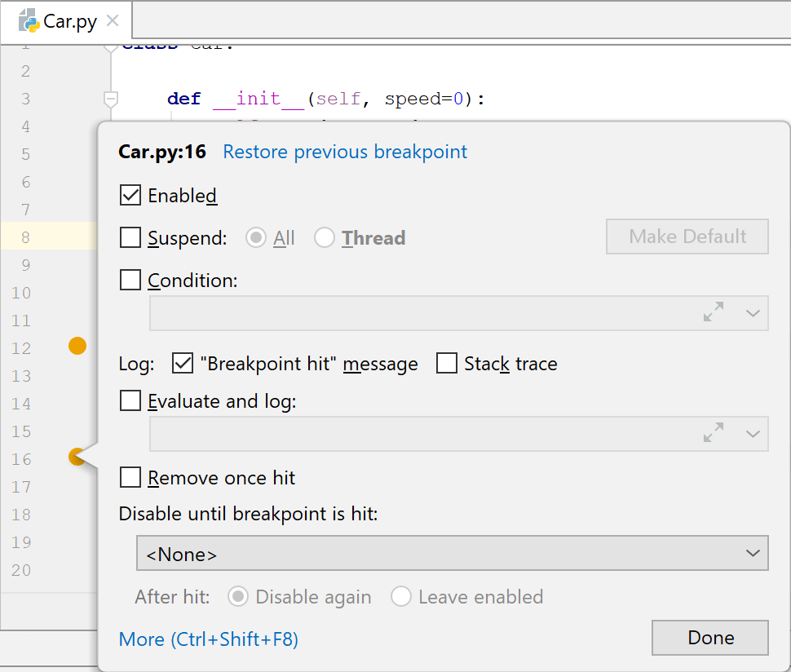Switch to the Car.py tab
Viewport: 791px width, 672px height.
tap(70, 21)
